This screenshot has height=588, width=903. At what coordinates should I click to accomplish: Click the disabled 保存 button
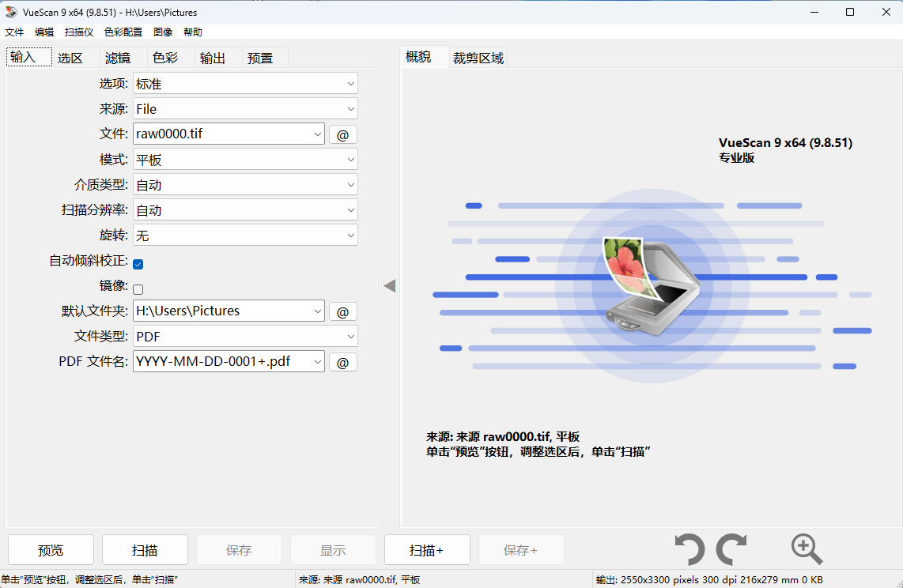(x=239, y=550)
